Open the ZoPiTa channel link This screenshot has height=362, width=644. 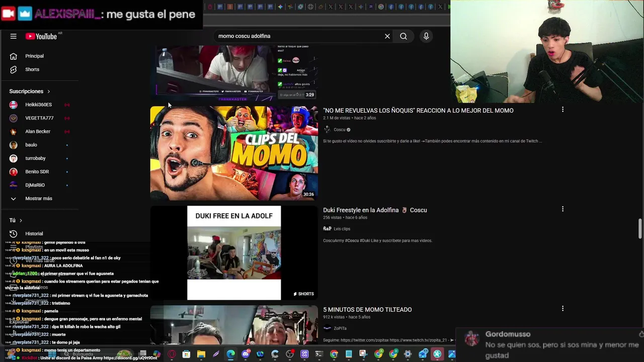(340, 328)
